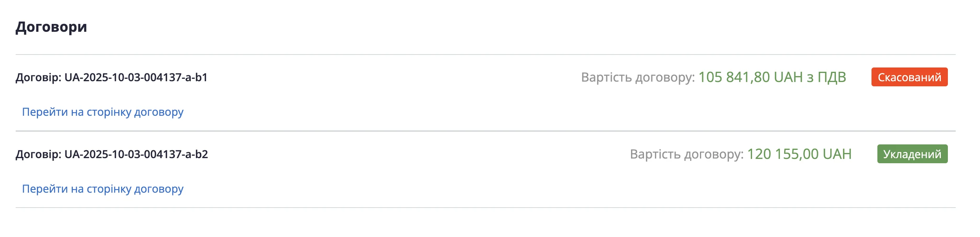
Task: Select contract number UA-2025-10-03-004137-a-b1
Action: (x=136, y=78)
